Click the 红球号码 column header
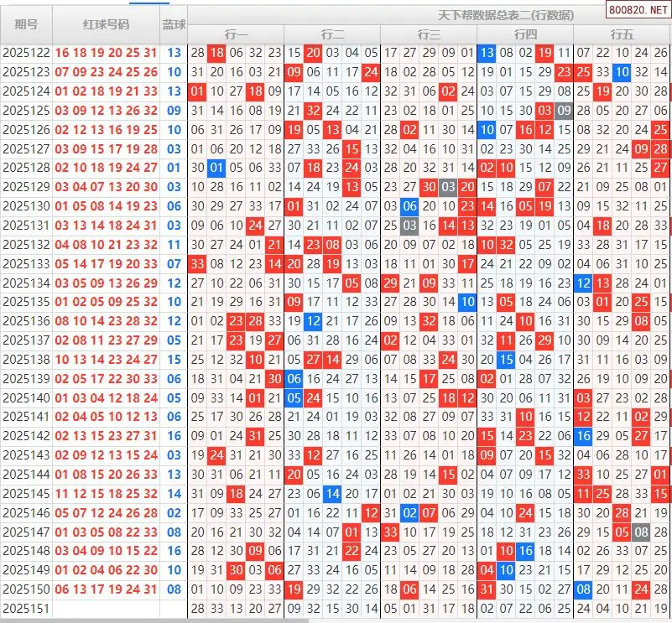 pos(106,24)
